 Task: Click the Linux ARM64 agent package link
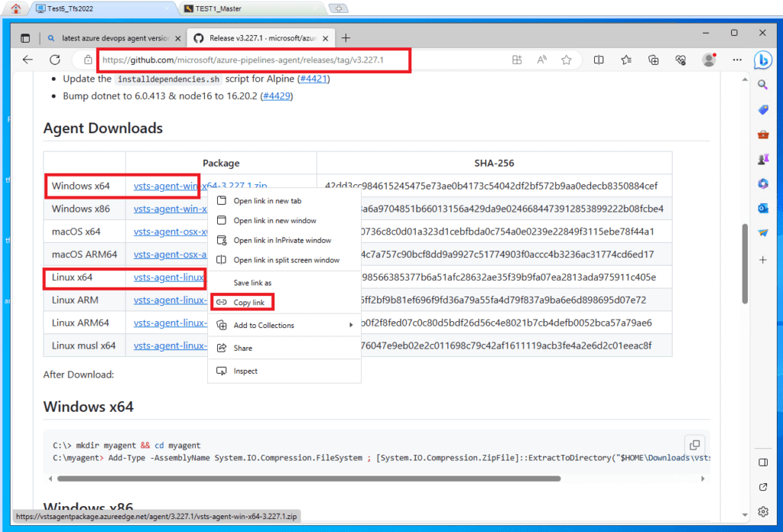point(171,323)
